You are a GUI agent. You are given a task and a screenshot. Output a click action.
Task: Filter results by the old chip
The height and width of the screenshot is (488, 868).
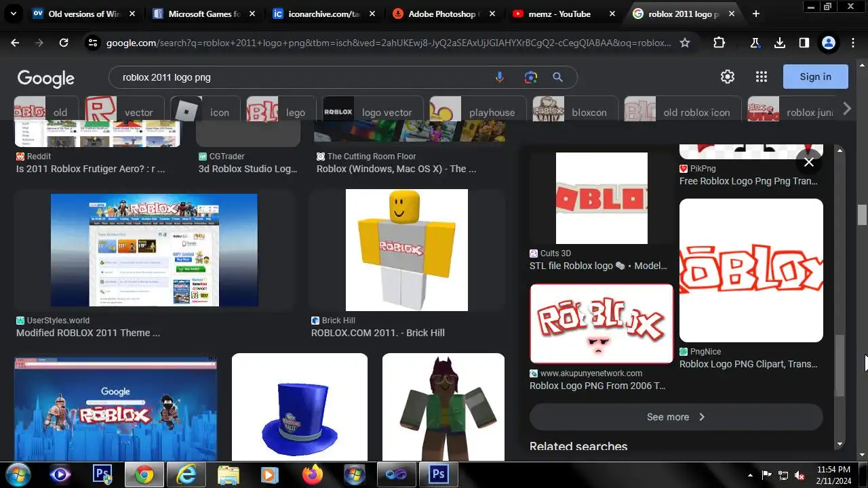point(46,110)
